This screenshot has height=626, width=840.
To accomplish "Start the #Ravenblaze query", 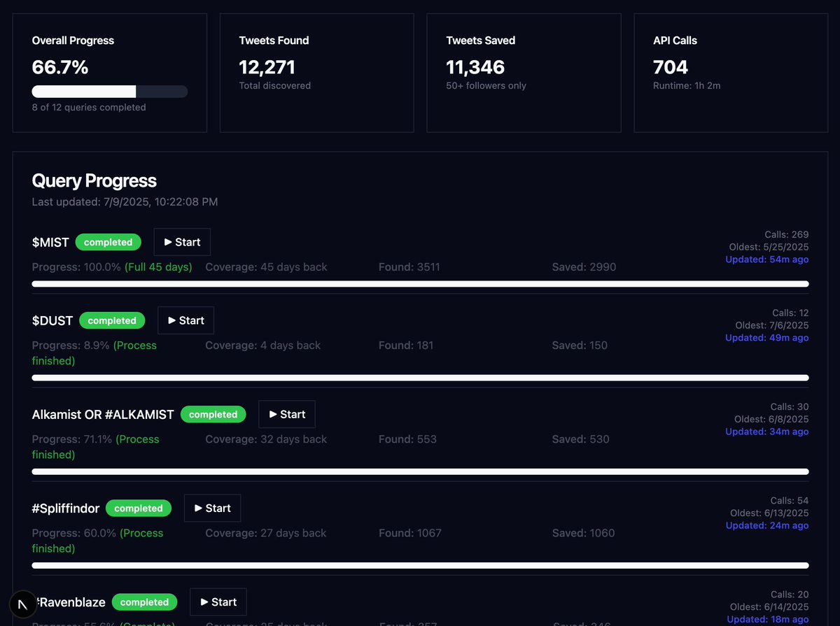I will click(x=218, y=602).
